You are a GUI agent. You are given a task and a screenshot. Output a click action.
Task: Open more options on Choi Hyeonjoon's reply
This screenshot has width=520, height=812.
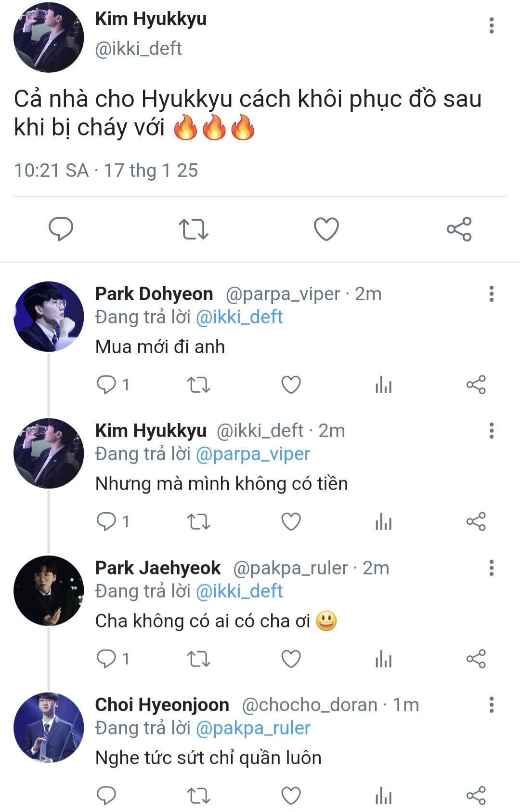pos(492,705)
